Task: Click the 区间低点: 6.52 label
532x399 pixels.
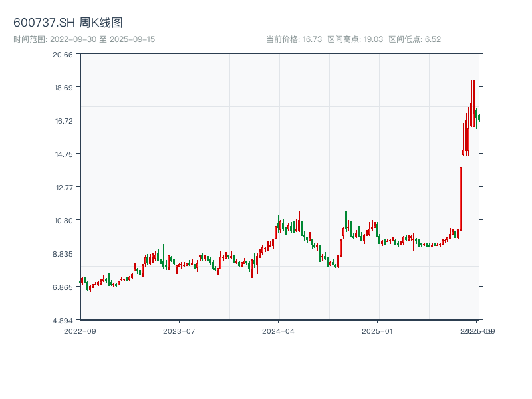Action: 414,39
